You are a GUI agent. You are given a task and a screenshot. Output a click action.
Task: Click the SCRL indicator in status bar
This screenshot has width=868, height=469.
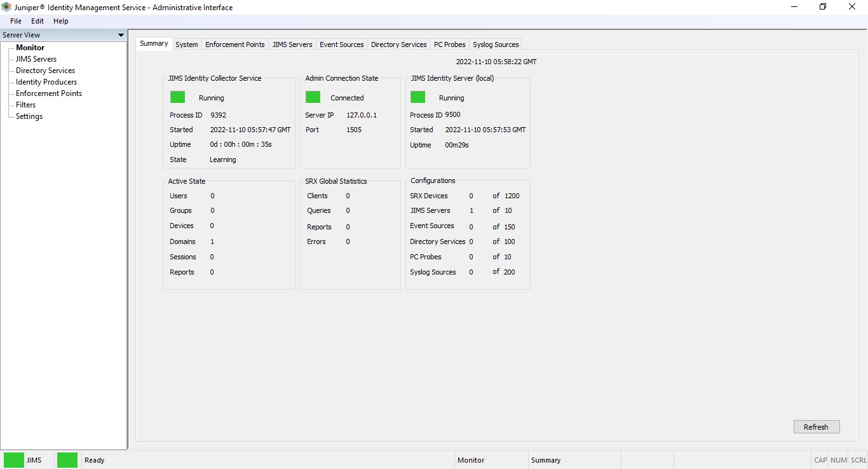(x=858, y=460)
